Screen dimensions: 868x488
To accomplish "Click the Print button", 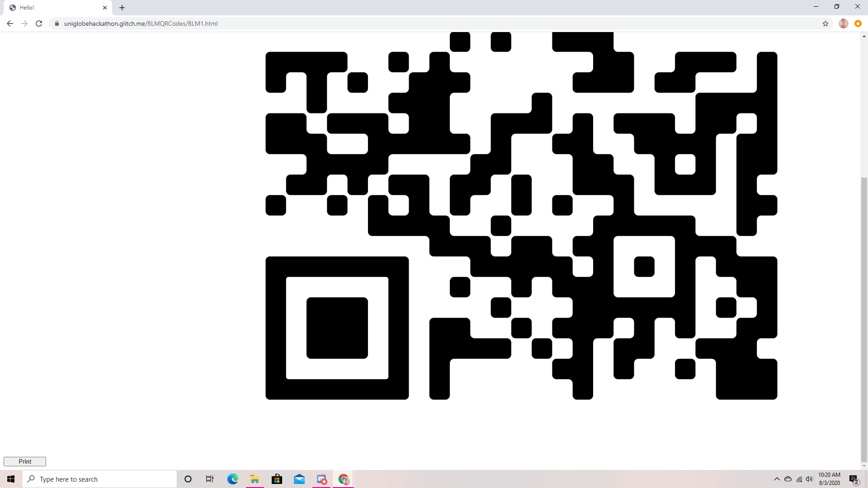I will [25, 461].
